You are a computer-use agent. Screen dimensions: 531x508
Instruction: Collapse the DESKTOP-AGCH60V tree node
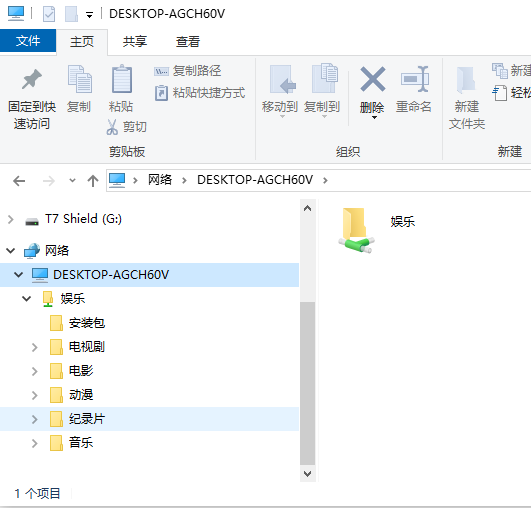click(19, 275)
